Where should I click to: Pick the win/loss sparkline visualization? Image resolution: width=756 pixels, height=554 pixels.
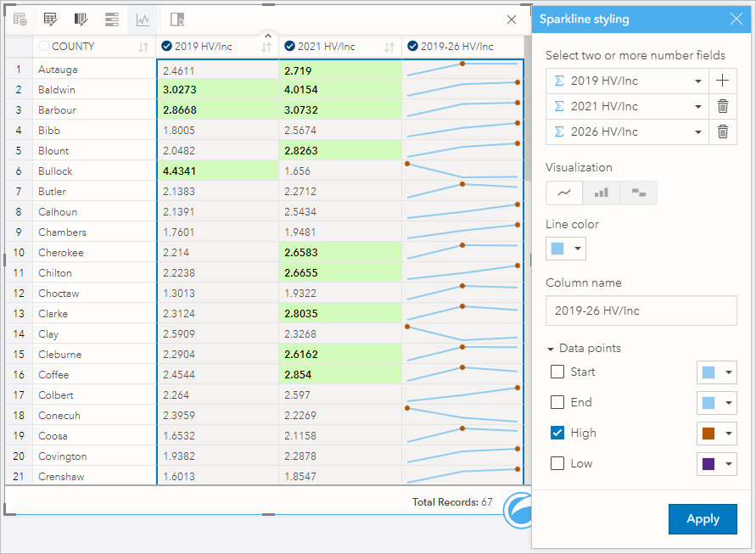click(638, 193)
